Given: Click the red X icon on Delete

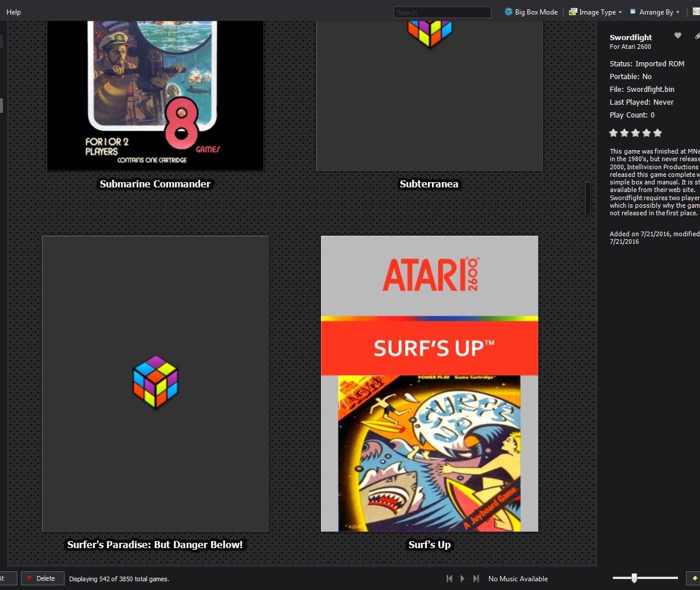Looking at the screenshot, I should click(30, 578).
